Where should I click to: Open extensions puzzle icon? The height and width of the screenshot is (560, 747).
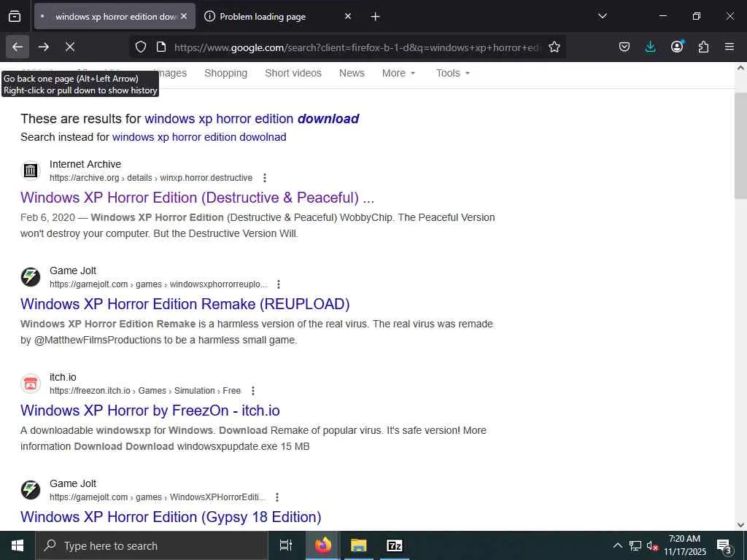[x=703, y=47]
